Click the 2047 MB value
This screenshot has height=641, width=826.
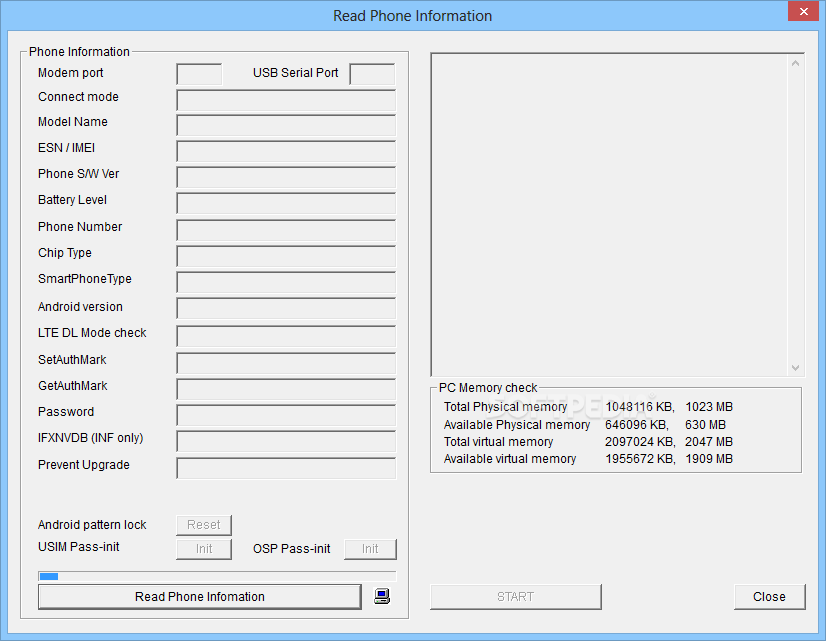pyautogui.click(x=709, y=442)
